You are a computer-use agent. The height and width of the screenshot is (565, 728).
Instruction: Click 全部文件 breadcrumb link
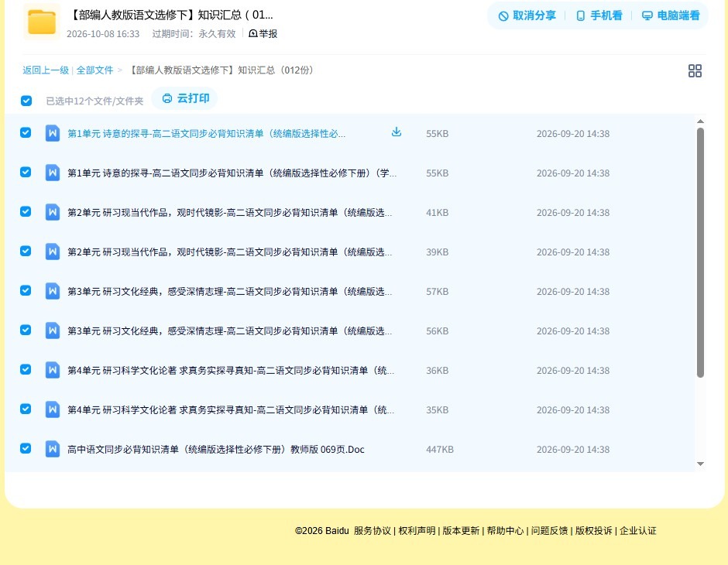pos(94,70)
